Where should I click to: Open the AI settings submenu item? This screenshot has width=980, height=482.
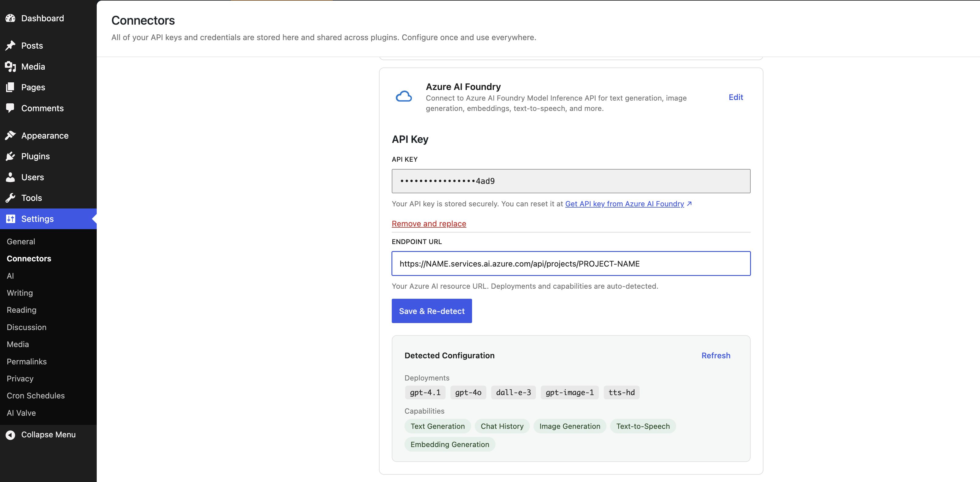(10, 276)
